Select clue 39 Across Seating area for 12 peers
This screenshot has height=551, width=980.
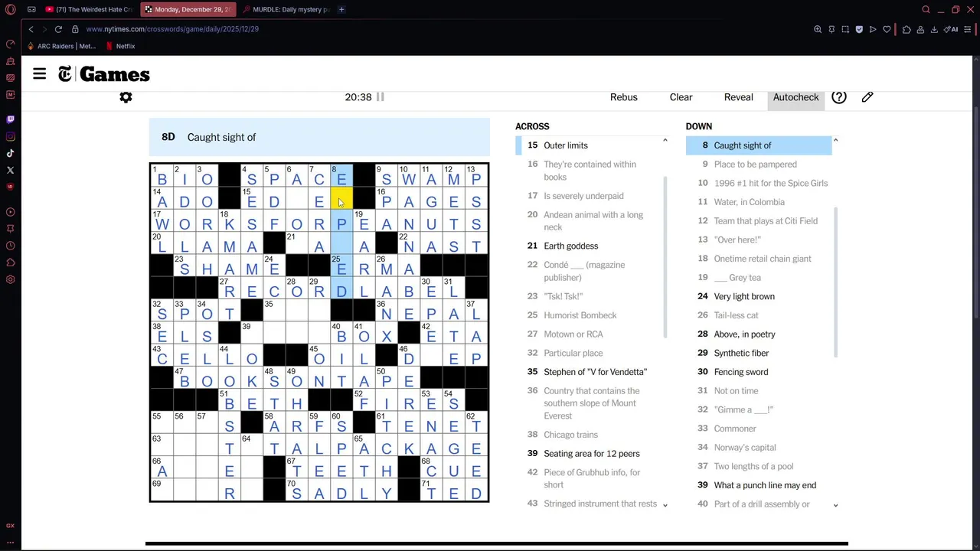tap(591, 454)
